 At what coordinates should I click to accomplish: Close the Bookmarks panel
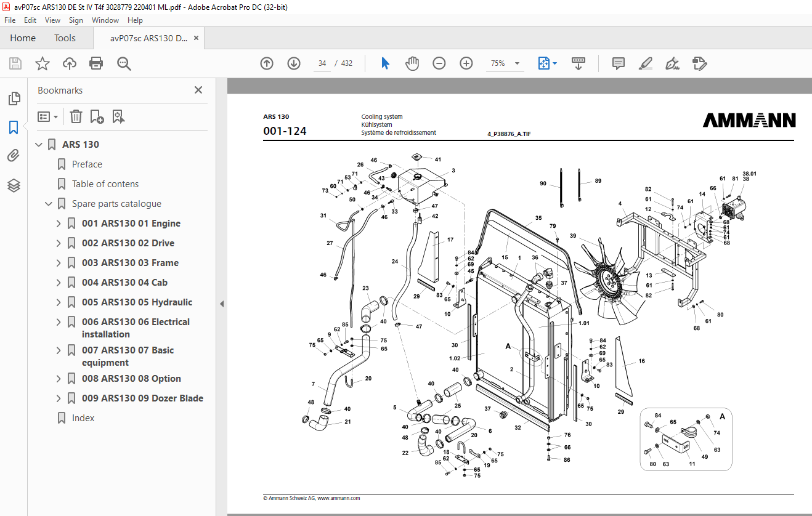click(198, 90)
